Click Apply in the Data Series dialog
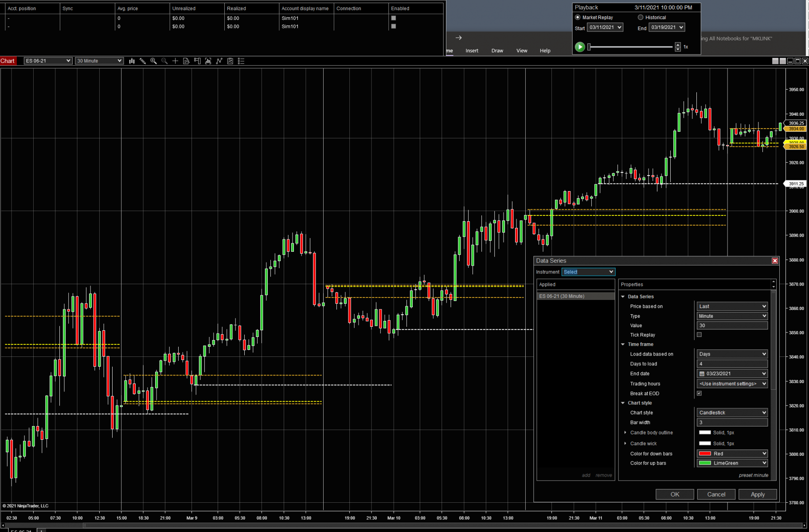Viewport: 809px width, 532px height. pos(758,494)
